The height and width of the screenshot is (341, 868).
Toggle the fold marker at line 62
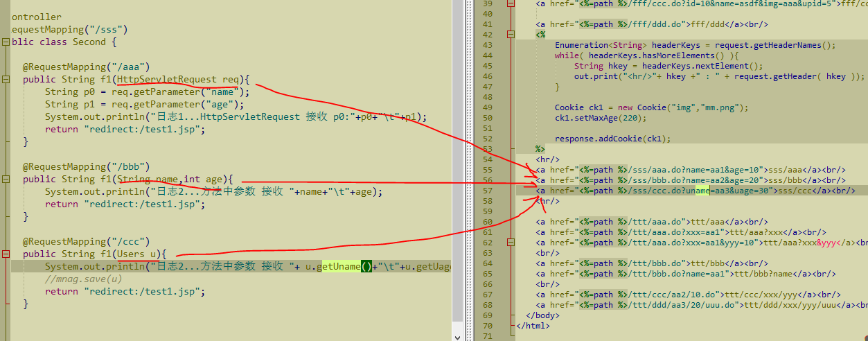click(511, 243)
